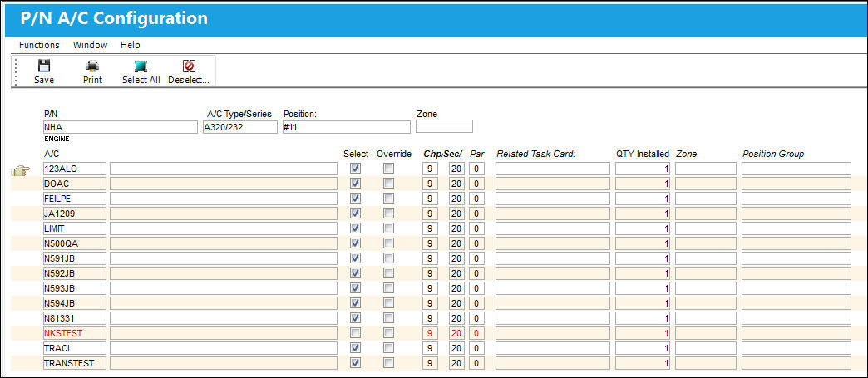Viewport: 868px width, 378px height.
Task: Uncheck Select for aircraft 123ALO
Action: (x=356, y=169)
